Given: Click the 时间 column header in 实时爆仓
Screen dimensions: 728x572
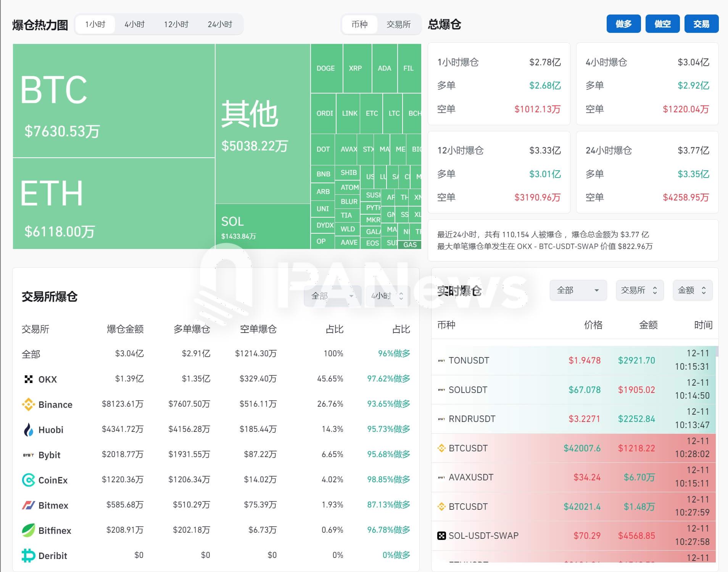Looking at the screenshot, I should (x=703, y=325).
